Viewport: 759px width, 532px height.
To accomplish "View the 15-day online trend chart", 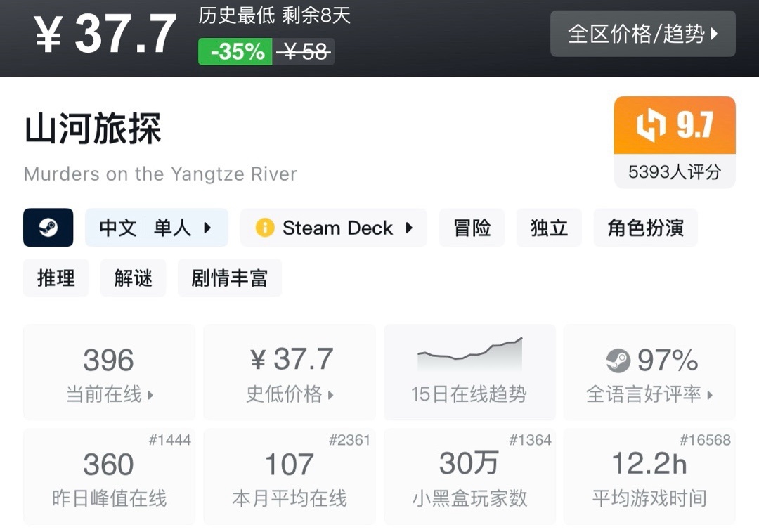I will pyautogui.click(x=469, y=372).
